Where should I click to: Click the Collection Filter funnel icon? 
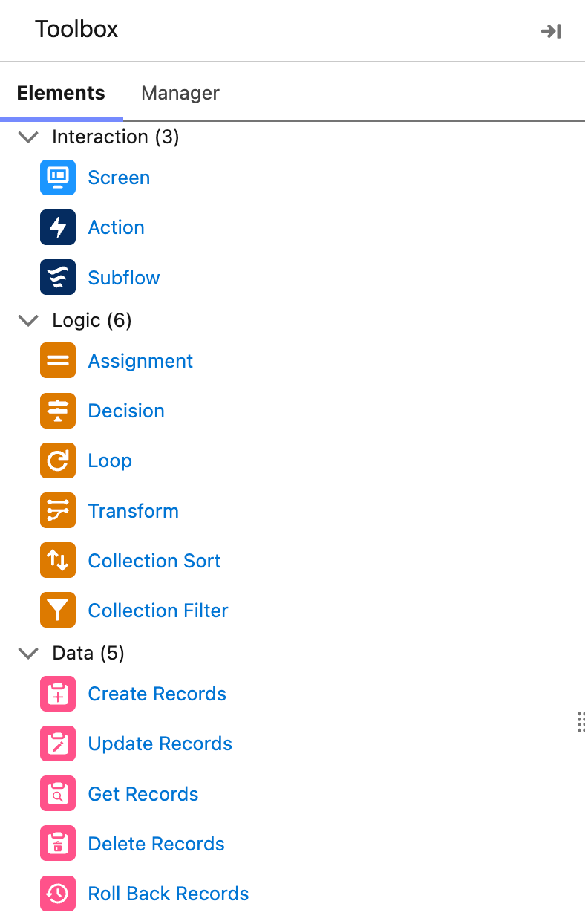[x=58, y=611]
